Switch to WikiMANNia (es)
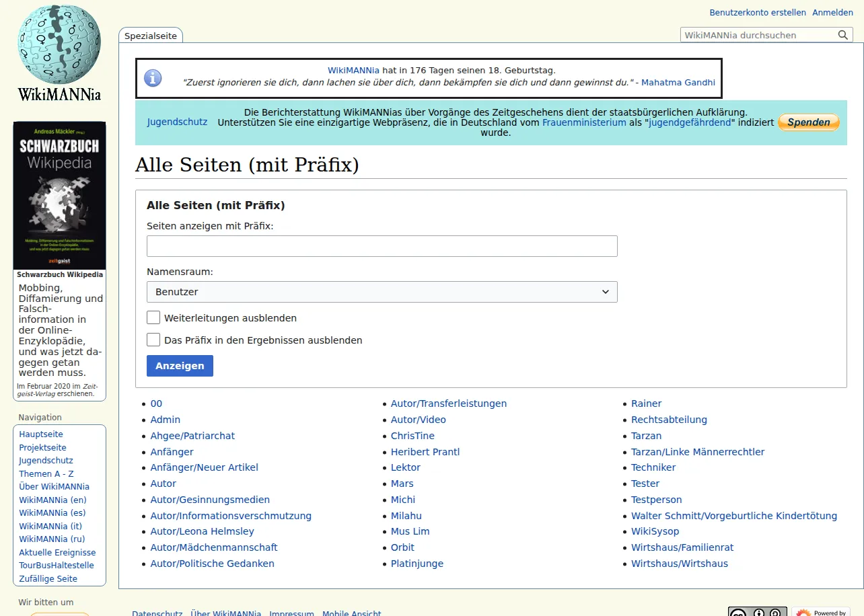The image size is (864, 616). (52, 513)
